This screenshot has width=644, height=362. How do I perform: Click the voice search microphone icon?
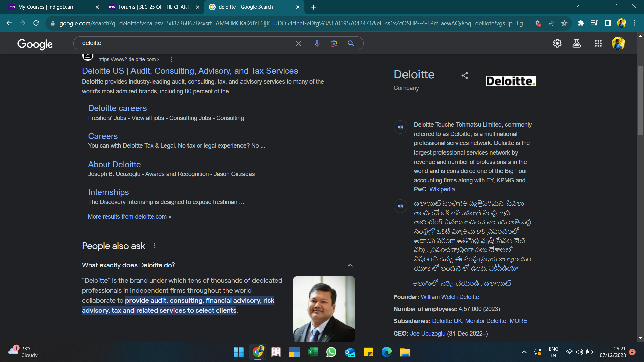coord(317,43)
